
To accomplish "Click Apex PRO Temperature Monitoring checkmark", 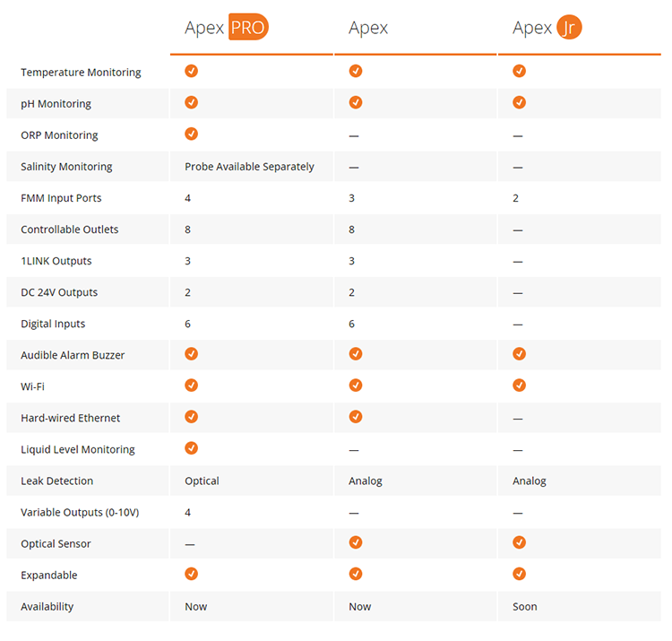I will pos(191,71).
